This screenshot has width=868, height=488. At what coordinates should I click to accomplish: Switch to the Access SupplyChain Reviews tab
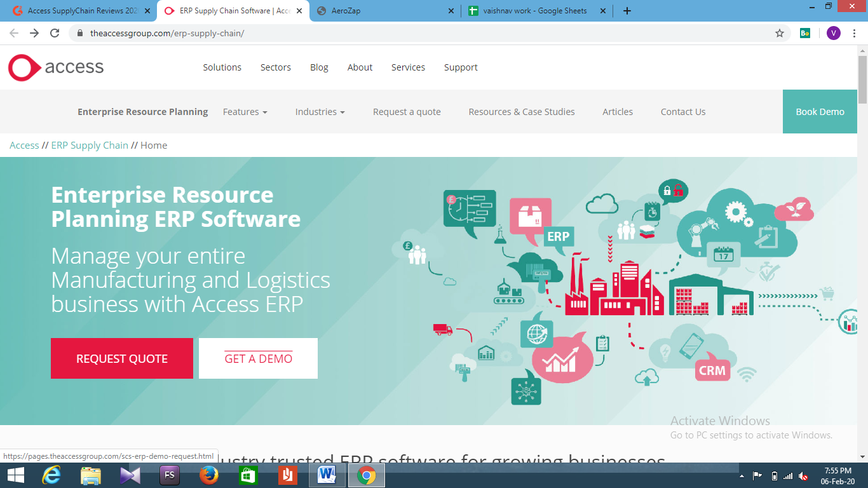click(x=81, y=11)
